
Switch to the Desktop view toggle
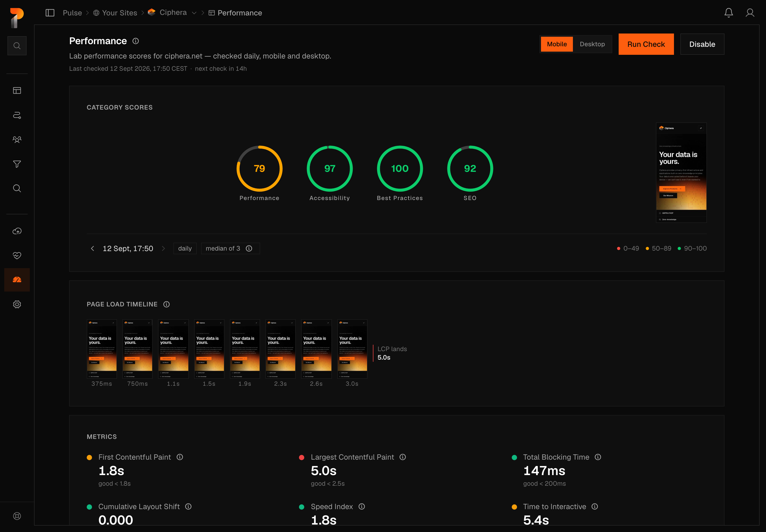592,44
